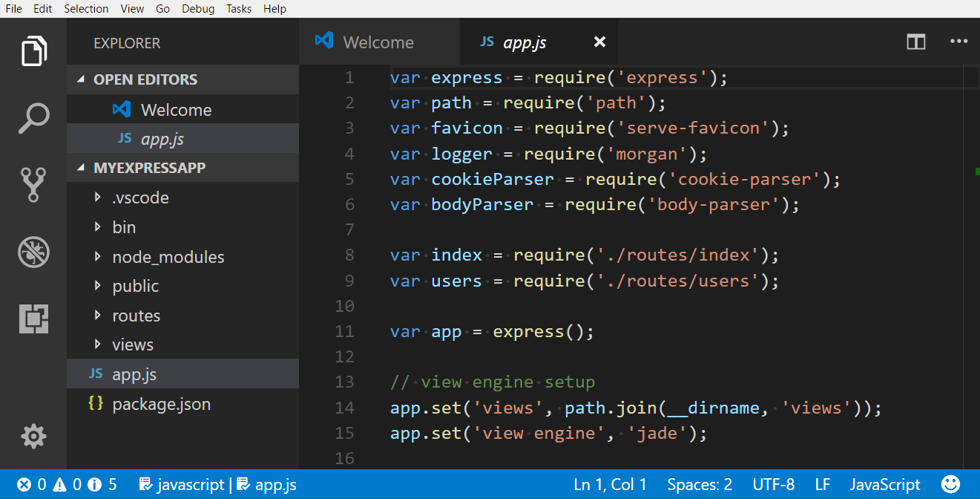980x499 pixels.
Task: Switch to the Welcome tab
Action: click(378, 42)
